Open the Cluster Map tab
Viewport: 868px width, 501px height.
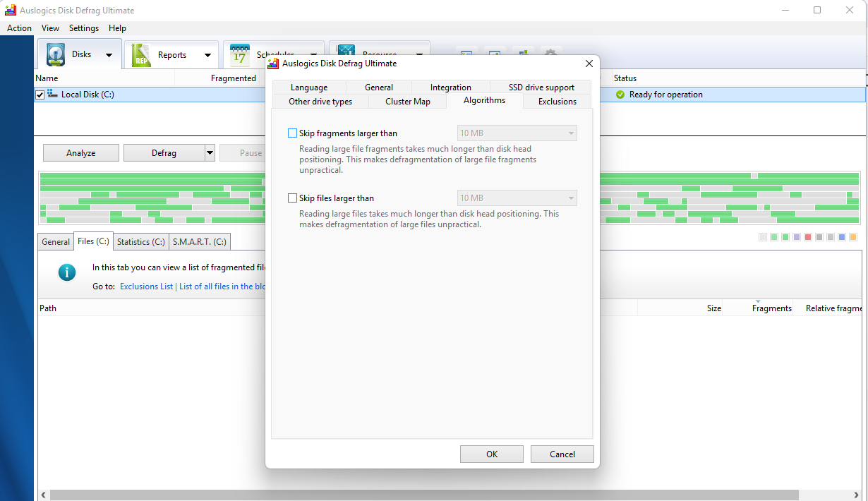click(408, 102)
